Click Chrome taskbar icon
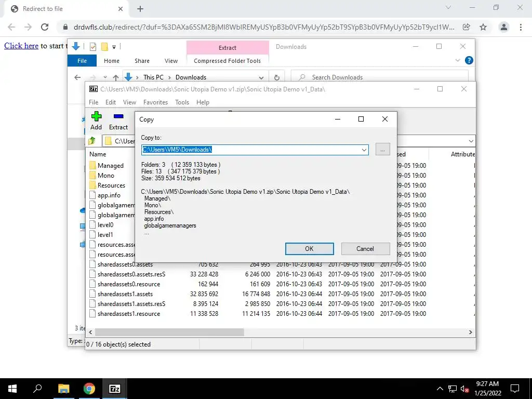This screenshot has width=532, height=399. point(89,389)
